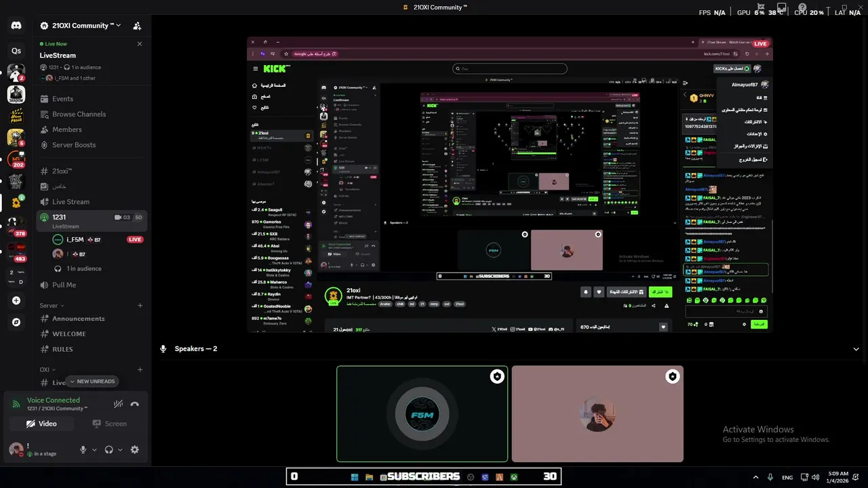Click Voice Connected status text

coord(54,401)
